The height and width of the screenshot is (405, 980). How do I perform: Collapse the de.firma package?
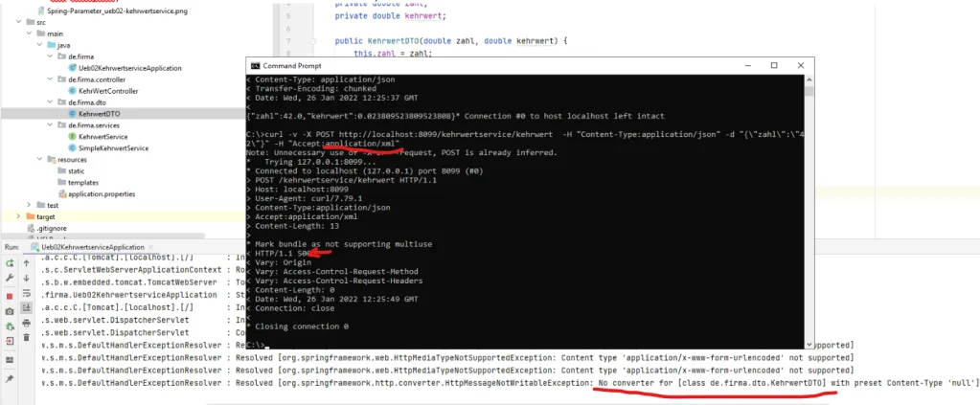point(50,56)
